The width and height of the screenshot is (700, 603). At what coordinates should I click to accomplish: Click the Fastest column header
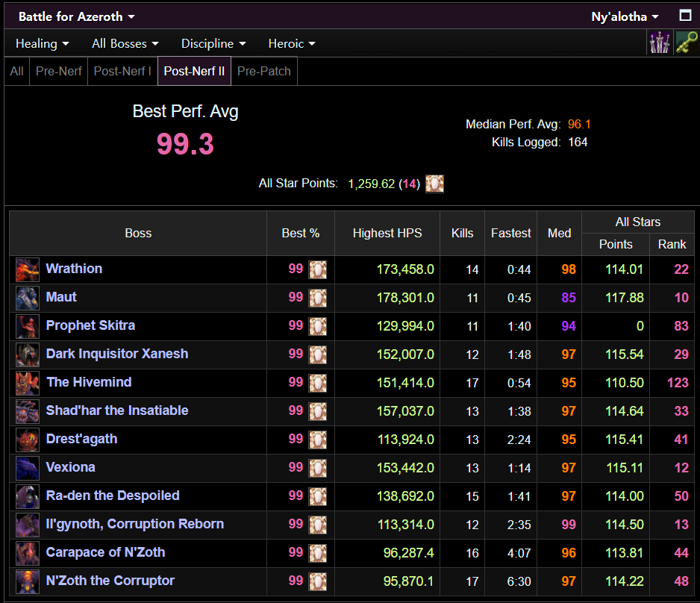(x=510, y=233)
